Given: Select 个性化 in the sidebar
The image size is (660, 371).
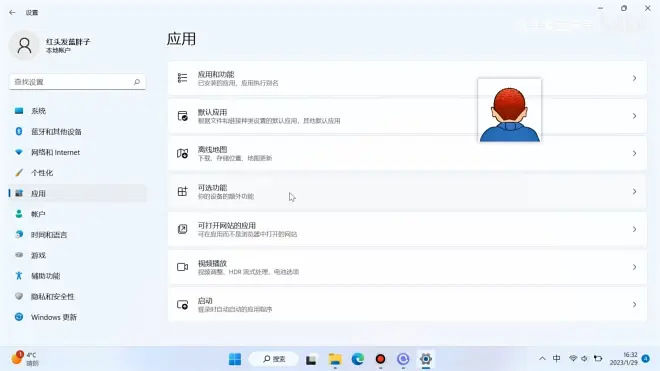Looking at the screenshot, I should pyautogui.click(x=77, y=173).
